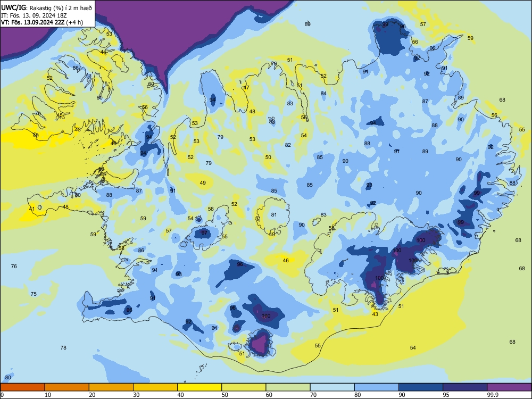Click the '45' humidity value on the map
532x399 pixels.
click(60, 115)
